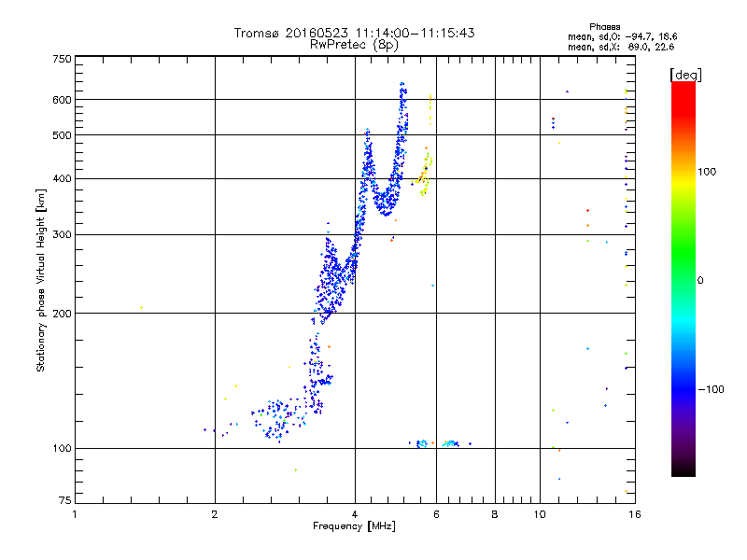The image size is (747, 560).
Task: Click the '[deg]' colorbar unit label
Action: click(685, 75)
